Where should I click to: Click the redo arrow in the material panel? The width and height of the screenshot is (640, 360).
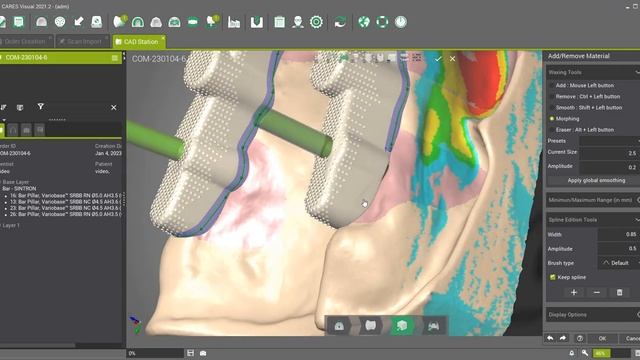point(563,338)
